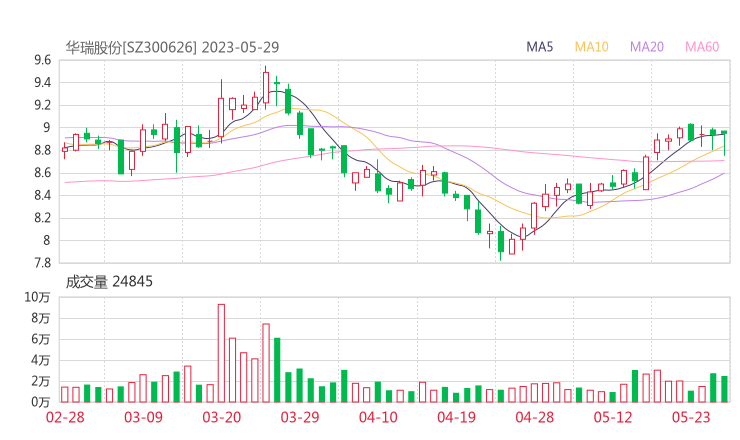This screenshot has width=740, height=440.
Task: Pick the 03-29 date label
Action: (299, 417)
